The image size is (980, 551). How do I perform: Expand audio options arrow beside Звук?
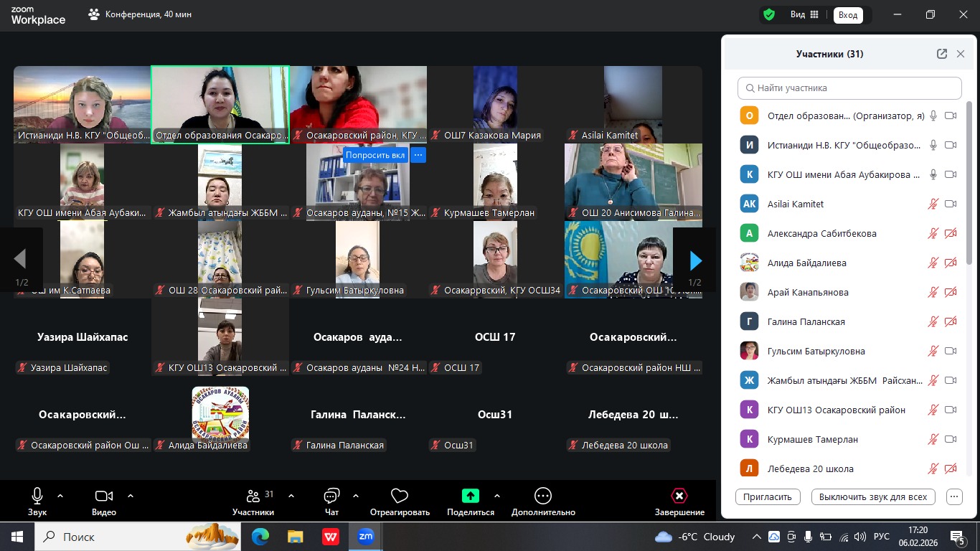point(60,496)
